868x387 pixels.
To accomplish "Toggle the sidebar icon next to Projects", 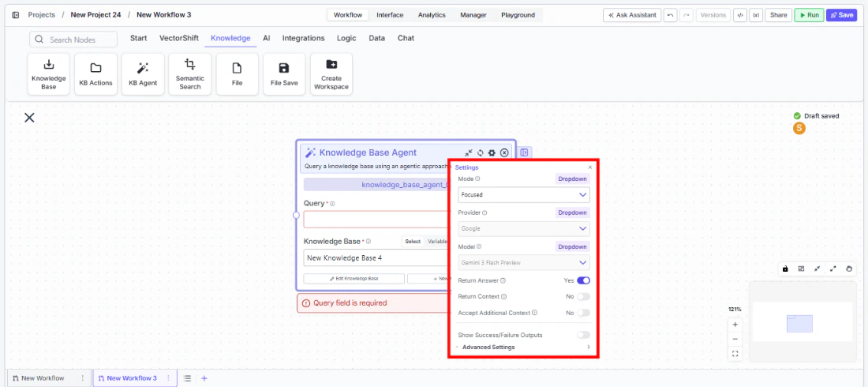I will point(16,15).
